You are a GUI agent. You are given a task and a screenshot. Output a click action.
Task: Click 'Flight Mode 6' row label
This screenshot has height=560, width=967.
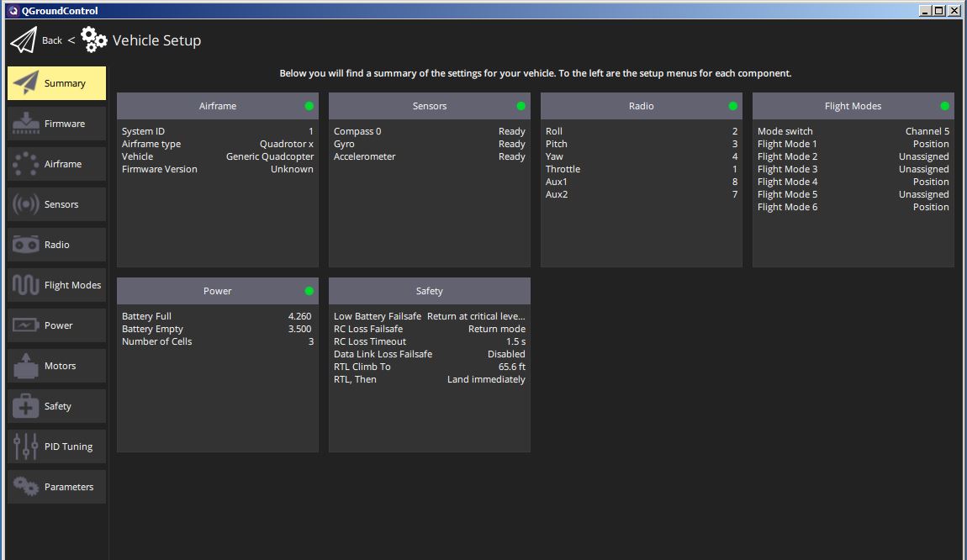click(x=788, y=207)
